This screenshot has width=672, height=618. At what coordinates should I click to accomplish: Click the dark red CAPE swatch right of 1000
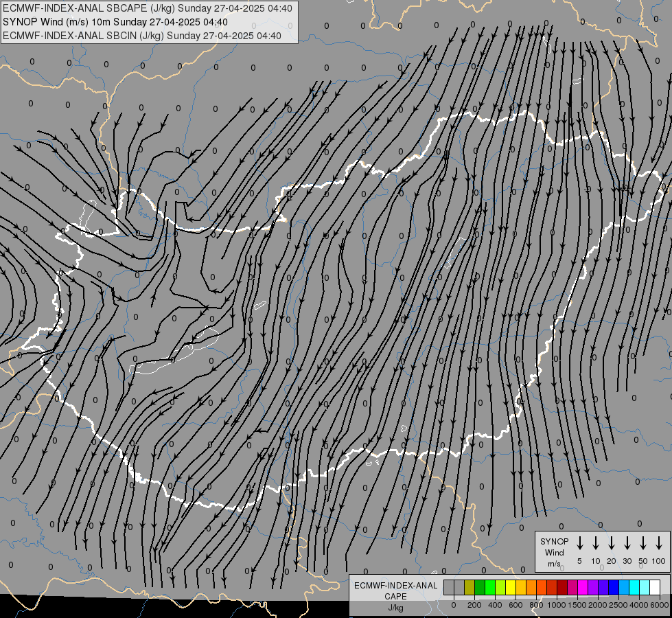(562, 587)
